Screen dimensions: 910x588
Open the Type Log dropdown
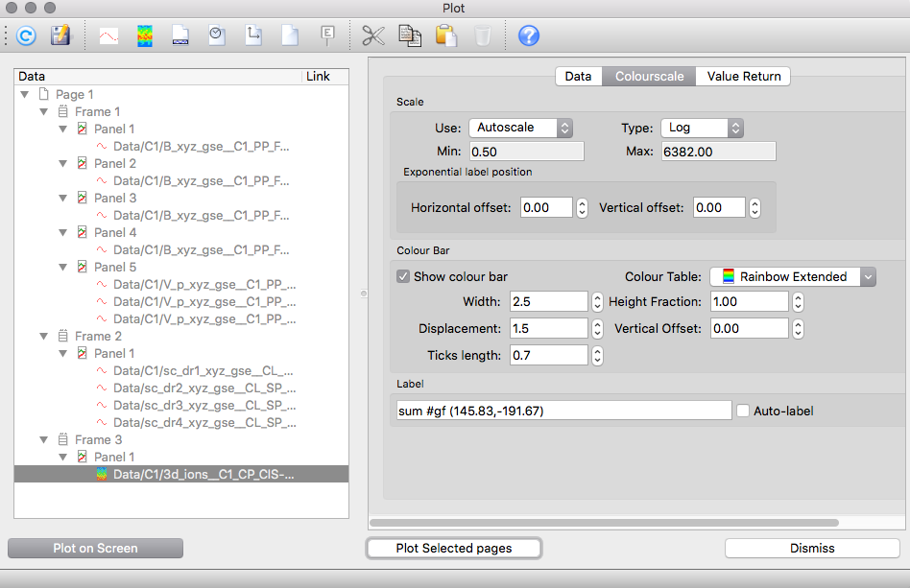702,128
